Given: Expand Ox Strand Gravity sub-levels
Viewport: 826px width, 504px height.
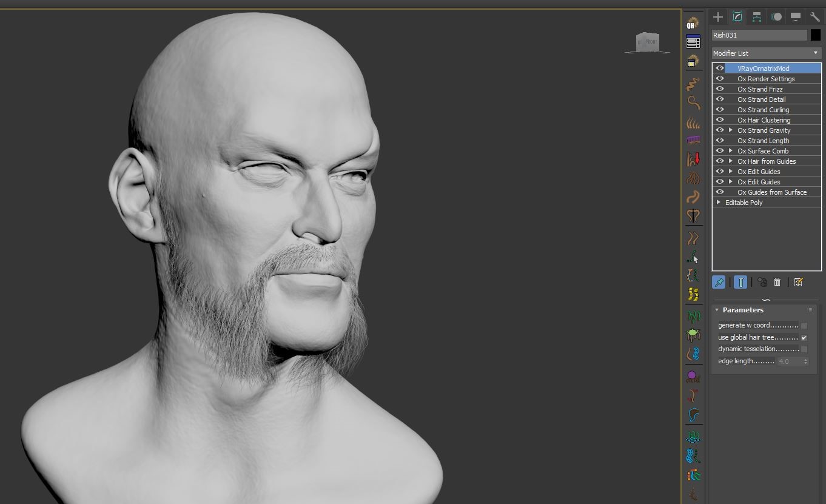Looking at the screenshot, I should point(731,130).
